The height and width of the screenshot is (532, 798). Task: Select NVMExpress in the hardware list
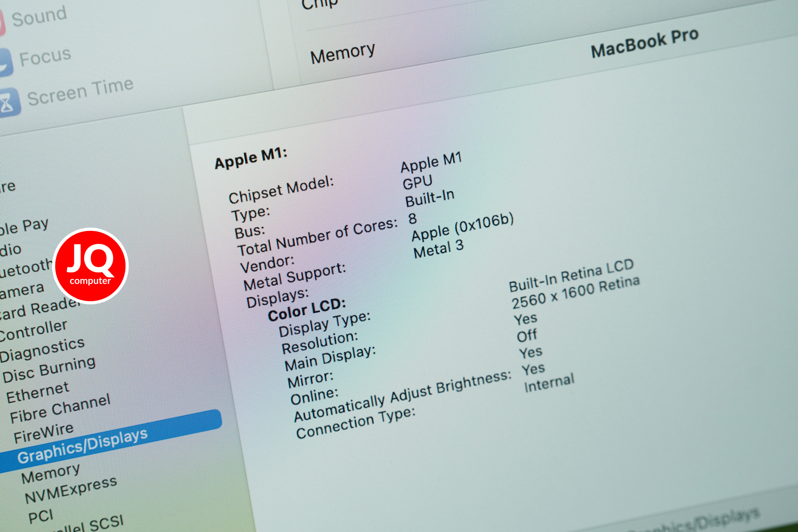pyautogui.click(x=71, y=490)
